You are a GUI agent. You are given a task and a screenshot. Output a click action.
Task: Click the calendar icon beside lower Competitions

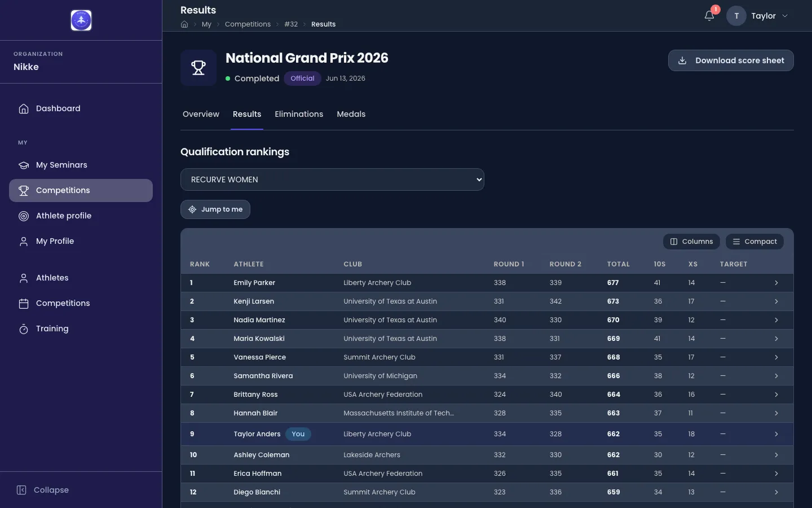pyautogui.click(x=24, y=303)
